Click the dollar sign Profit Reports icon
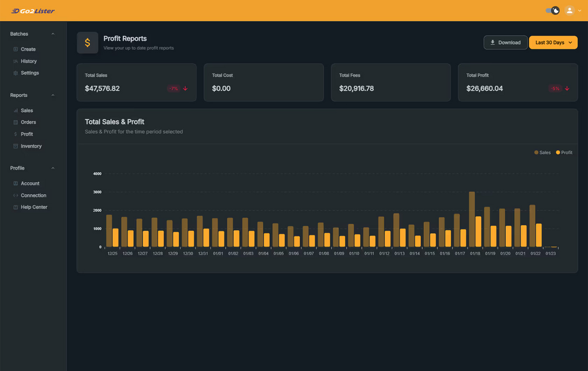Viewport: 588px width, 371px height. (87, 42)
